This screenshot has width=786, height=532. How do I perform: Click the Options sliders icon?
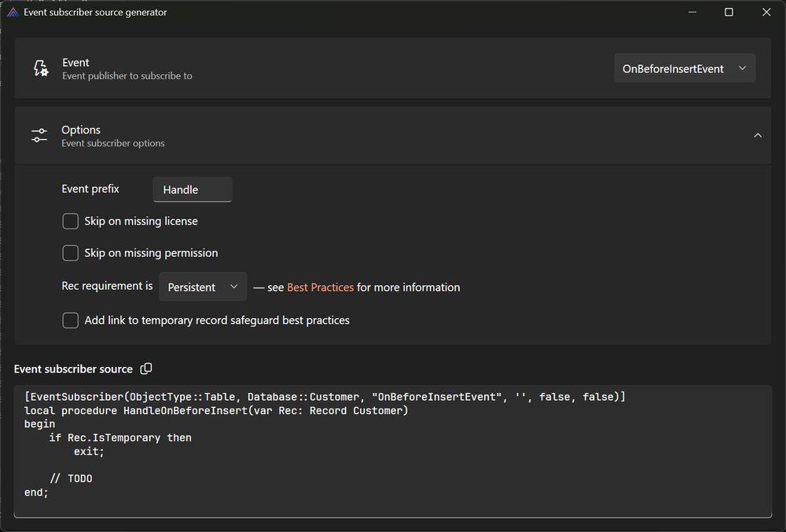tap(39, 135)
